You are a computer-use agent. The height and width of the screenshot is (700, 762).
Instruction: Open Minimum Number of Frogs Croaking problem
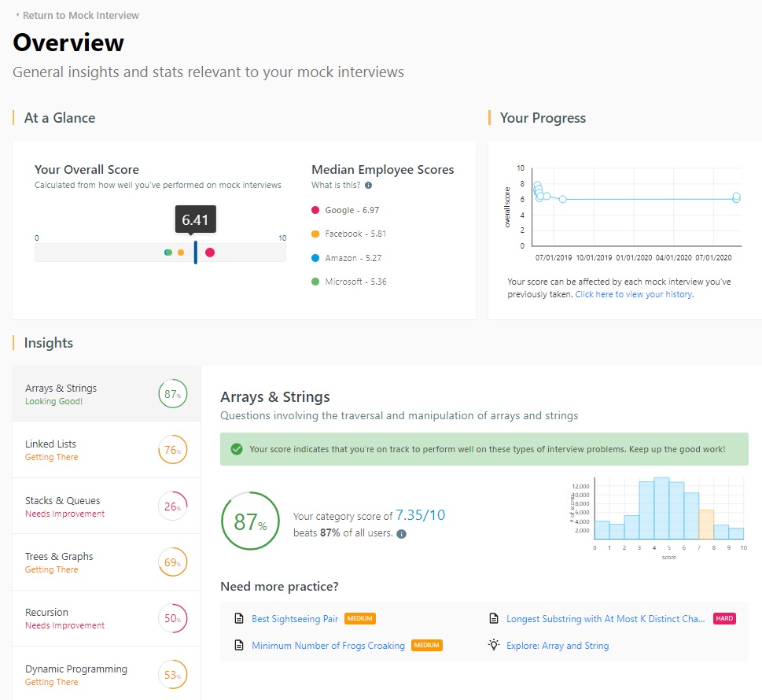pyautogui.click(x=328, y=645)
